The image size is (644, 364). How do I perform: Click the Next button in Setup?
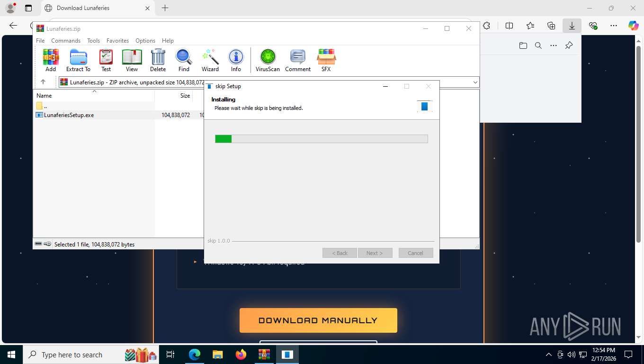click(375, 253)
